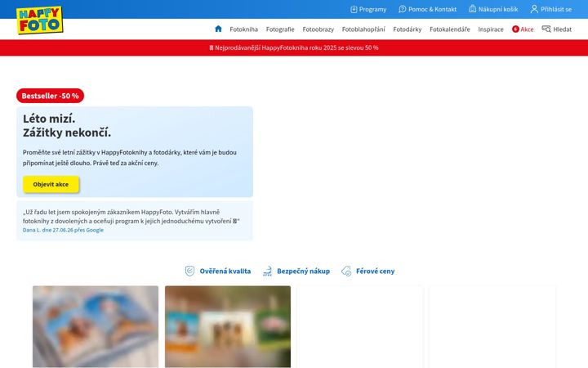Open the hanging photo prints thumbnail
The image size is (588, 368).
pyautogui.click(x=228, y=326)
